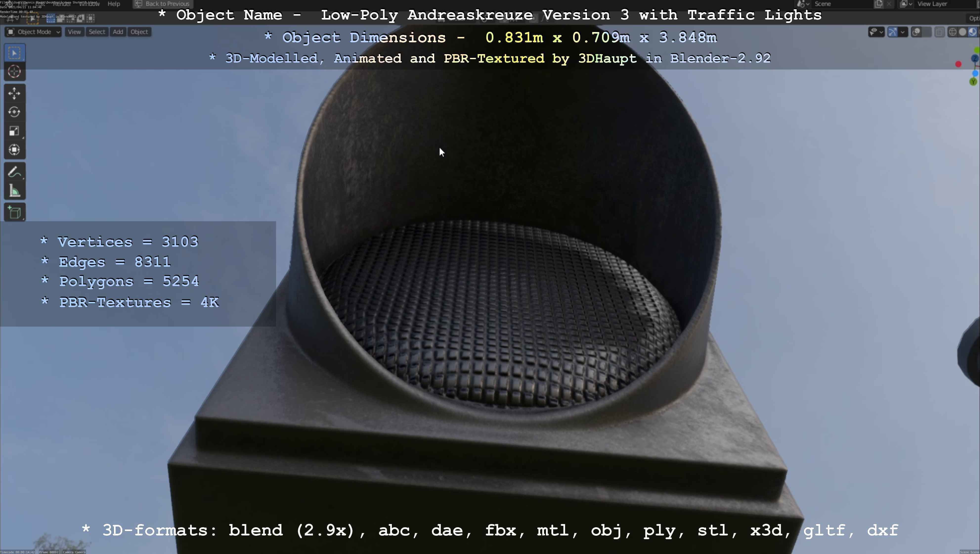This screenshot has height=554, width=980.
Task: Activate the Annotate tool
Action: pyautogui.click(x=14, y=172)
